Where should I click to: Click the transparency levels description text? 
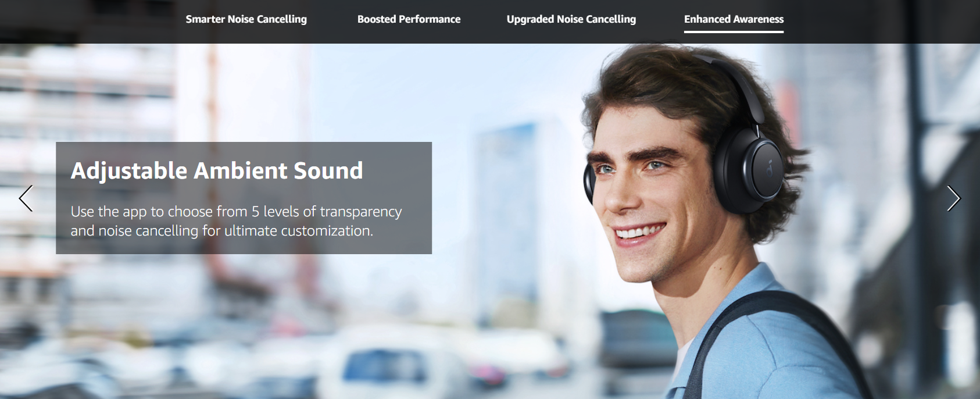click(x=236, y=221)
